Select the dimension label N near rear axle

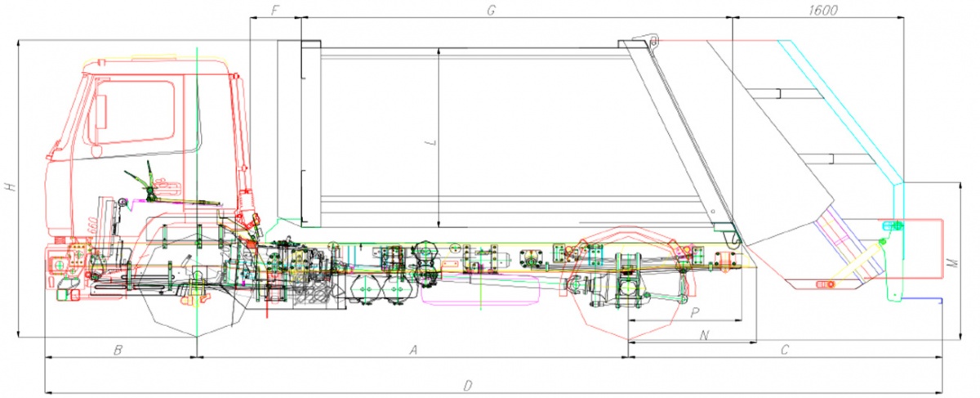point(704,335)
